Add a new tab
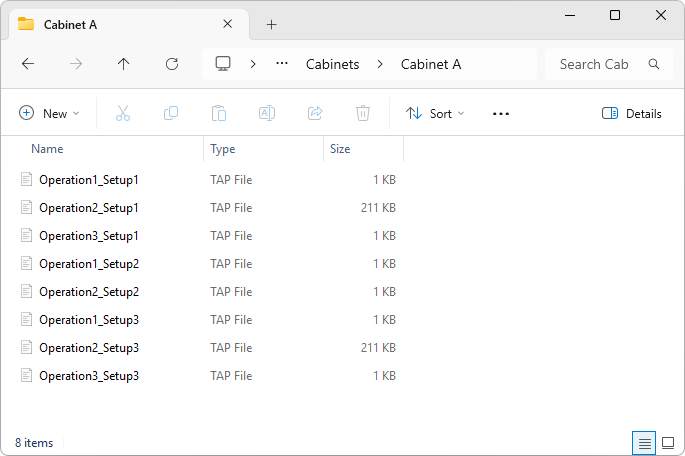685x456 pixels. [x=271, y=24]
